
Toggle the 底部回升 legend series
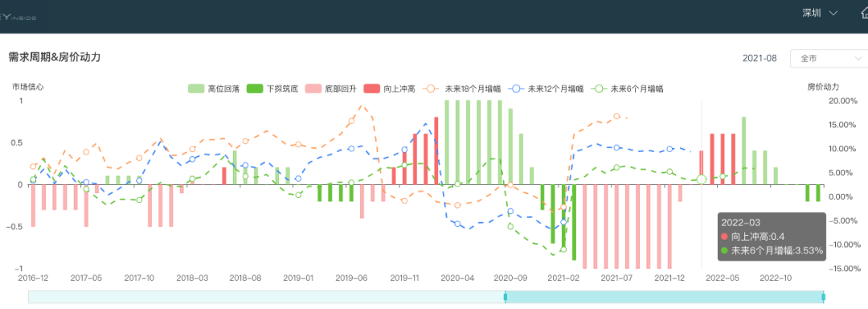[x=331, y=89]
